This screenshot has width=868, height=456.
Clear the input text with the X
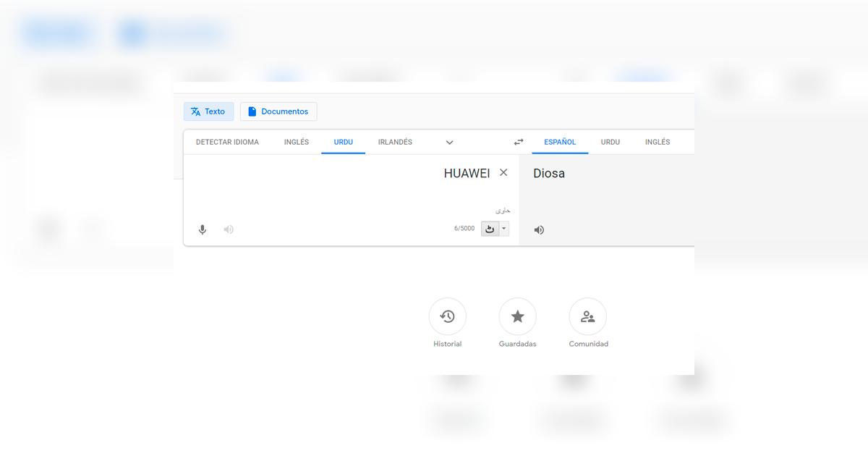click(x=503, y=172)
